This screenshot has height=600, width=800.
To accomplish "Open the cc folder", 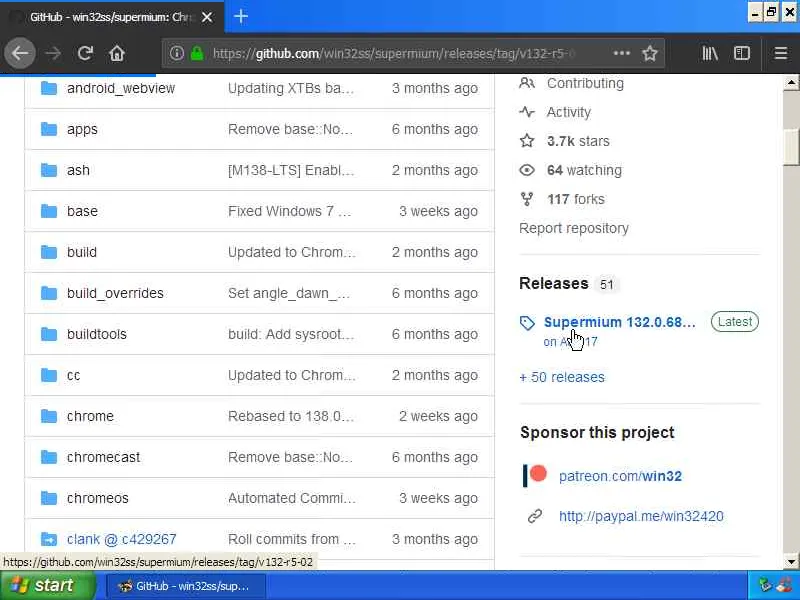I will click(73, 376).
